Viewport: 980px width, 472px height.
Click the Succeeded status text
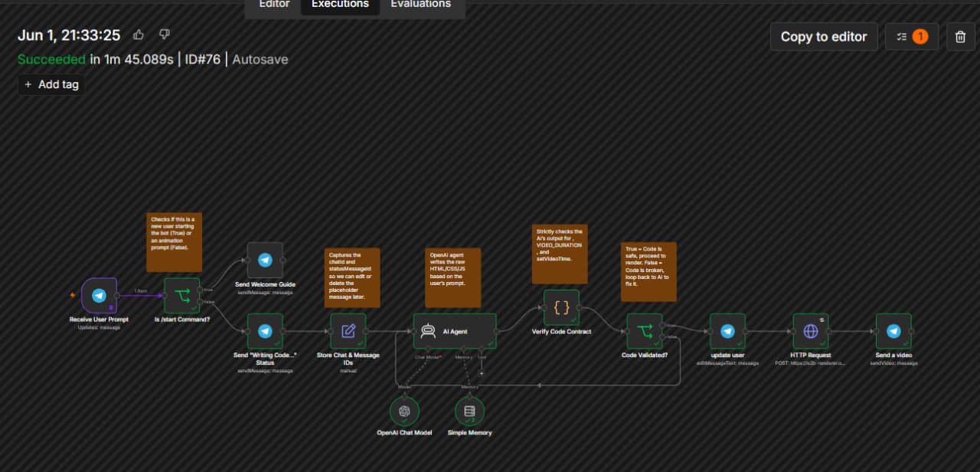click(x=51, y=59)
